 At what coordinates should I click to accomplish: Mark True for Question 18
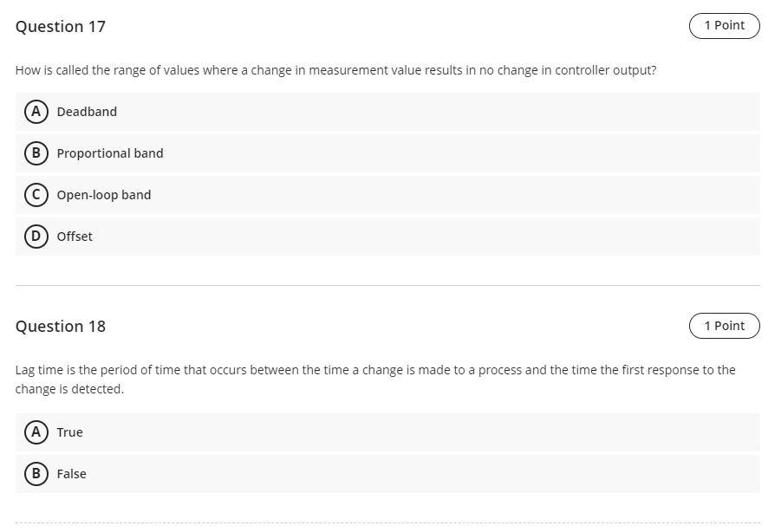pos(69,431)
